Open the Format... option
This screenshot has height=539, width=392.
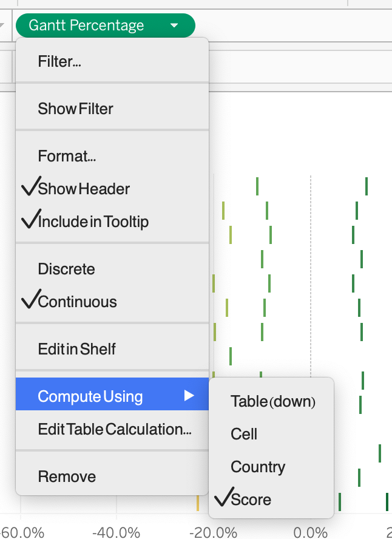(x=67, y=156)
